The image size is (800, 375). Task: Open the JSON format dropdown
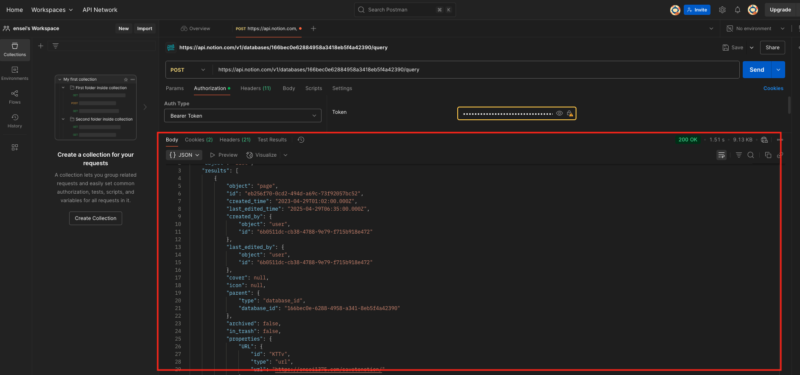[184, 155]
